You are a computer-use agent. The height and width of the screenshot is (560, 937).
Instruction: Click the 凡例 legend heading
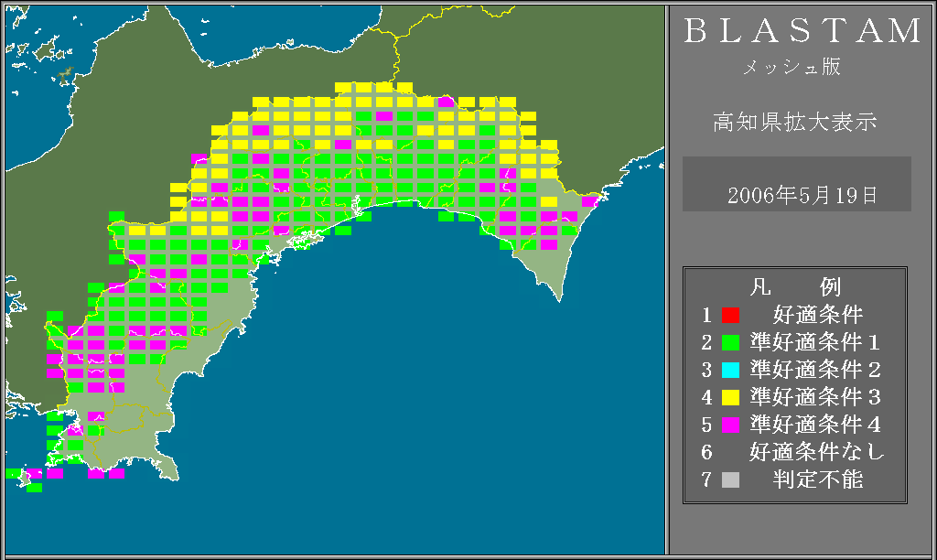795,287
